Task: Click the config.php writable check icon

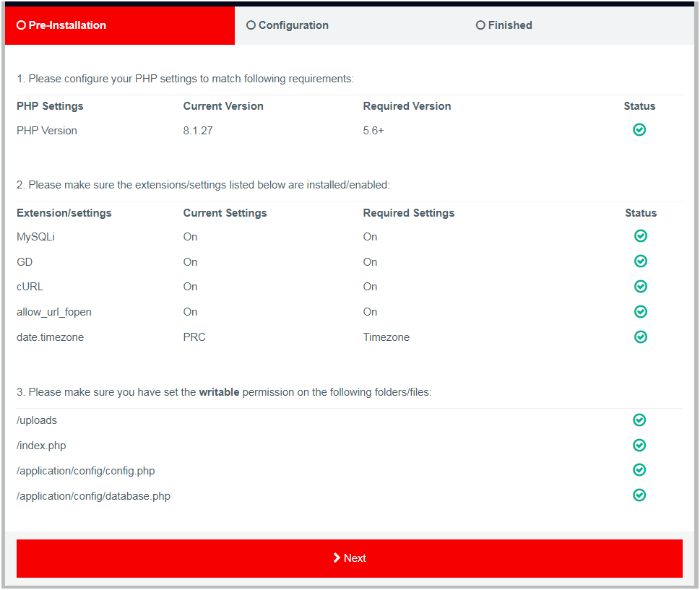Action: pos(639,470)
